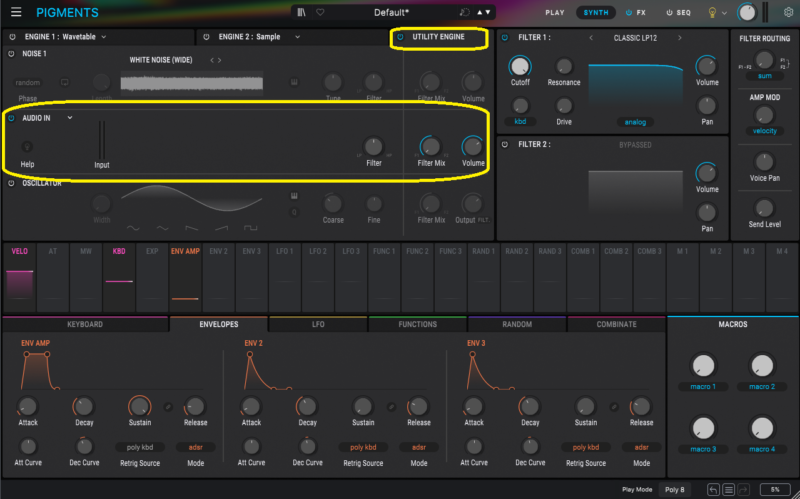
Task: Toggle FX section power
Action: pyautogui.click(x=629, y=13)
